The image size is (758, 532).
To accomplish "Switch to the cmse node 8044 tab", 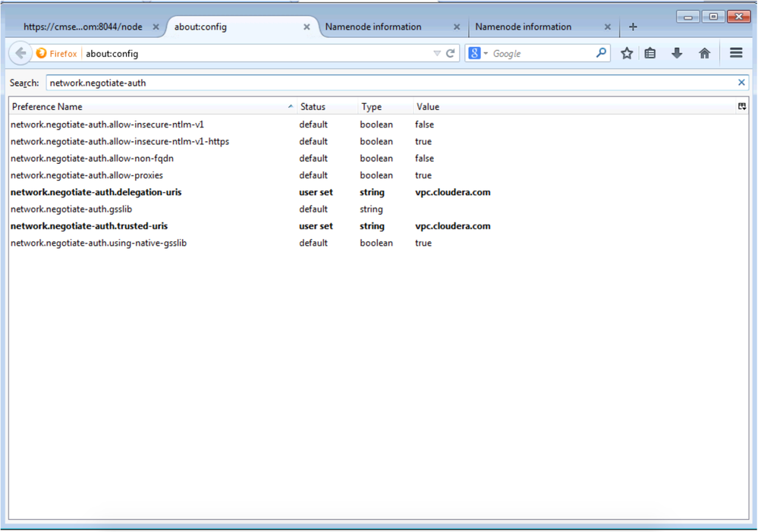I will click(x=83, y=27).
